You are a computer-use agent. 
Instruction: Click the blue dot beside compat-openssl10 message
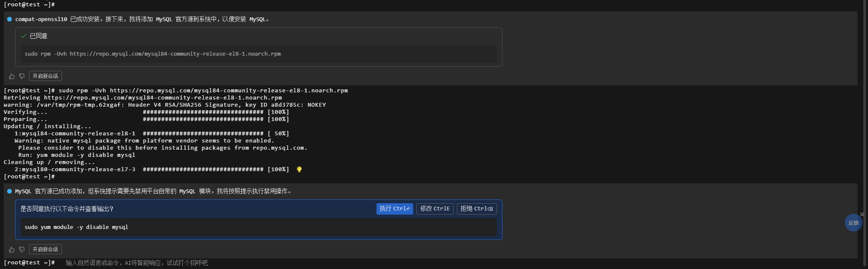(x=9, y=19)
